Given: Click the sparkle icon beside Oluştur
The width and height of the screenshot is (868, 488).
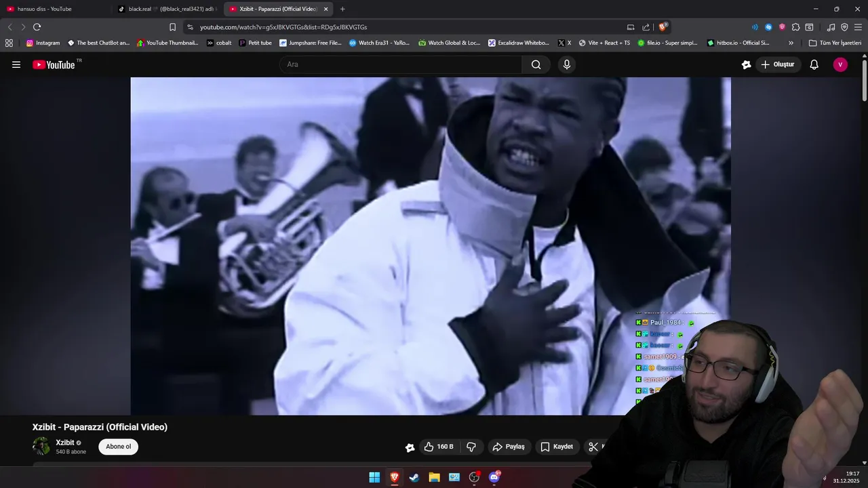Looking at the screenshot, I should (x=746, y=64).
